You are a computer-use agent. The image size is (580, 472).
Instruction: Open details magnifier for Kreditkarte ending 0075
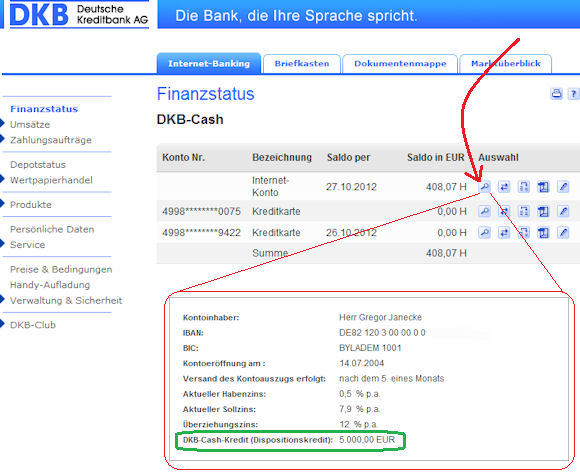pos(485,211)
